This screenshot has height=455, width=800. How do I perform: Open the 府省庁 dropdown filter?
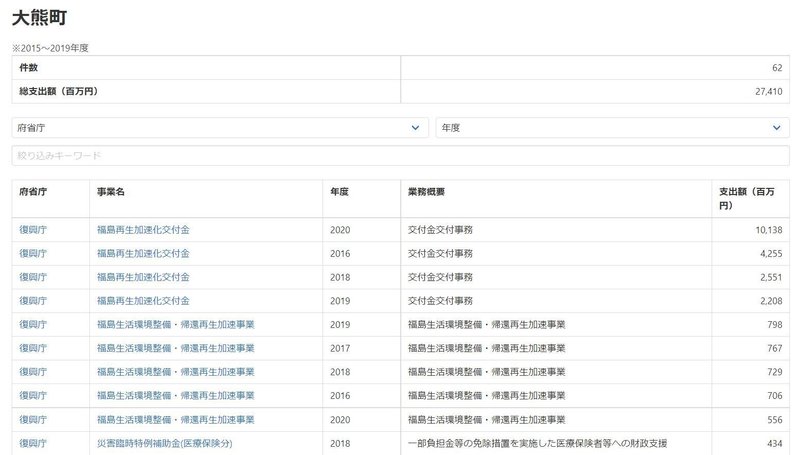[219, 128]
